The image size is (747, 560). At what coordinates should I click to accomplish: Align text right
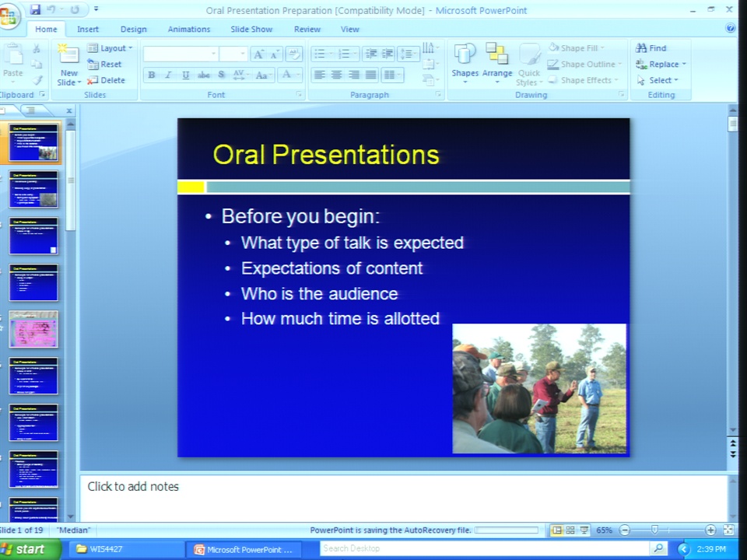(x=354, y=75)
